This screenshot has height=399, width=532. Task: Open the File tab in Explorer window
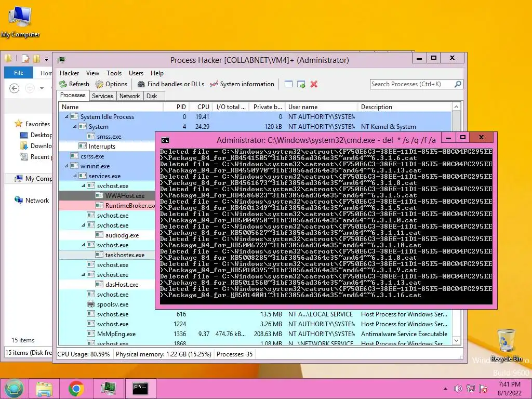coord(19,73)
